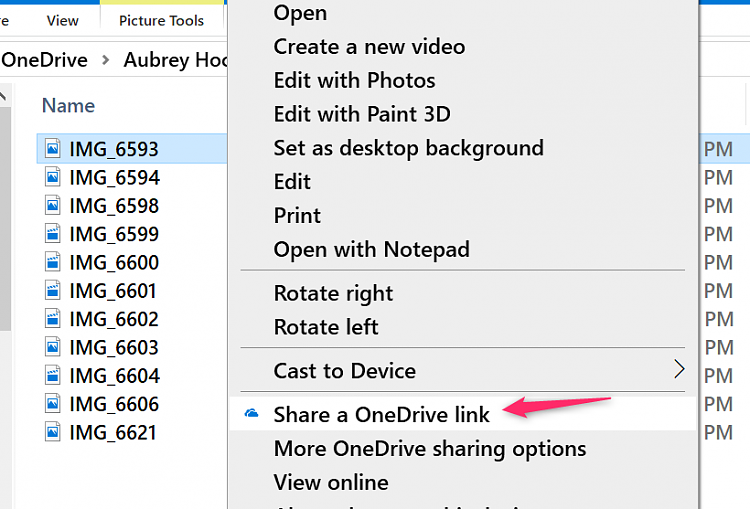
Task: Expand the Cast to Device submenu arrow
Action: click(x=679, y=370)
